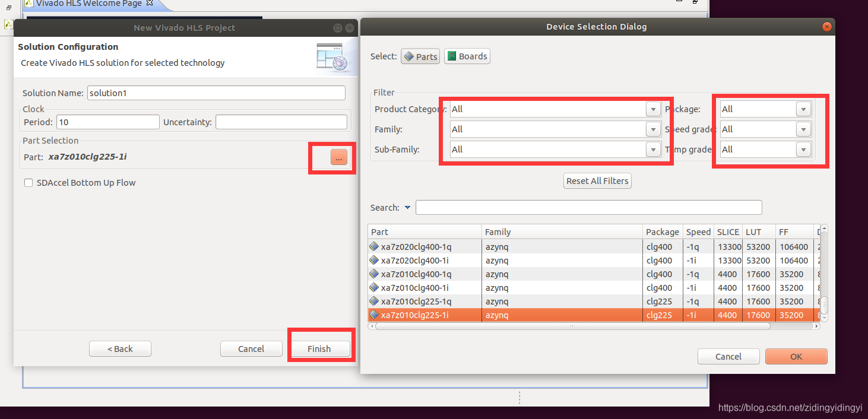
Task: Select part row xa7z020clg400-1q
Action: pyautogui.click(x=594, y=247)
